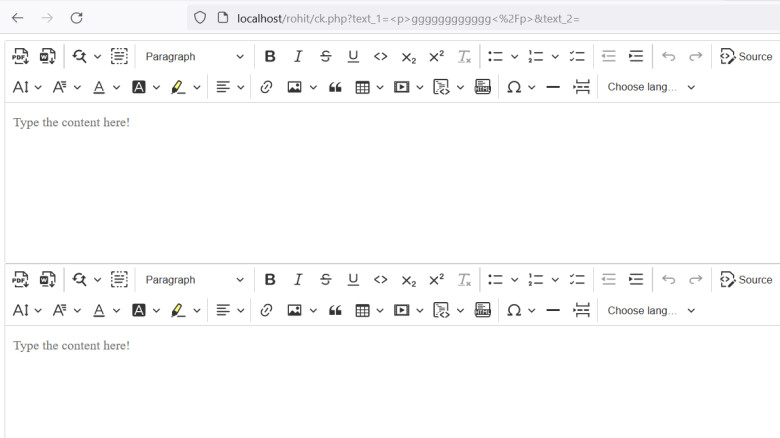Toggle Underline in the top editor
780x438 pixels.
click(353, 56)
